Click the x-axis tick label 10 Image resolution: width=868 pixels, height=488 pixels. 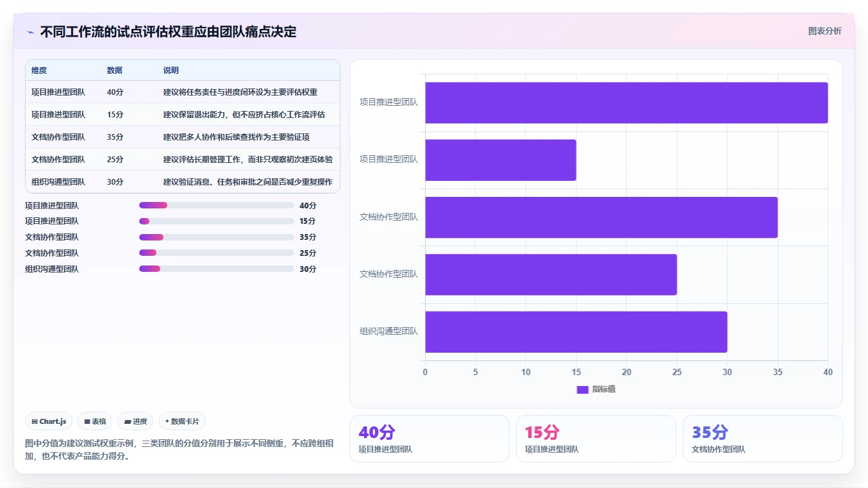(x=526, y=372)
